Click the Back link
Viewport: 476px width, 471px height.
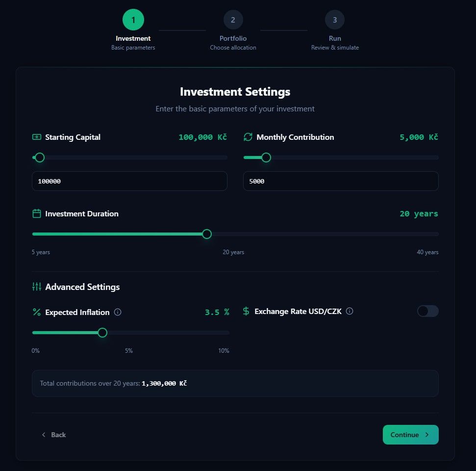click(x=54, y=435)
